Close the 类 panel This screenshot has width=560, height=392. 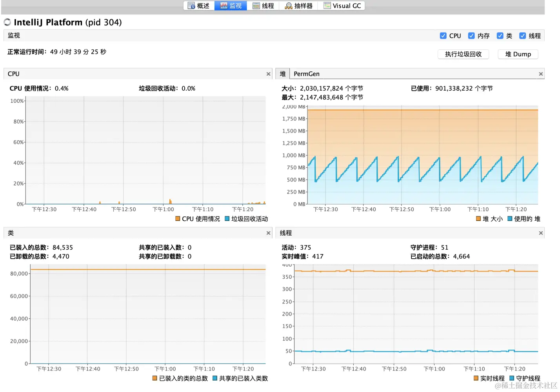tap(269, 233)
